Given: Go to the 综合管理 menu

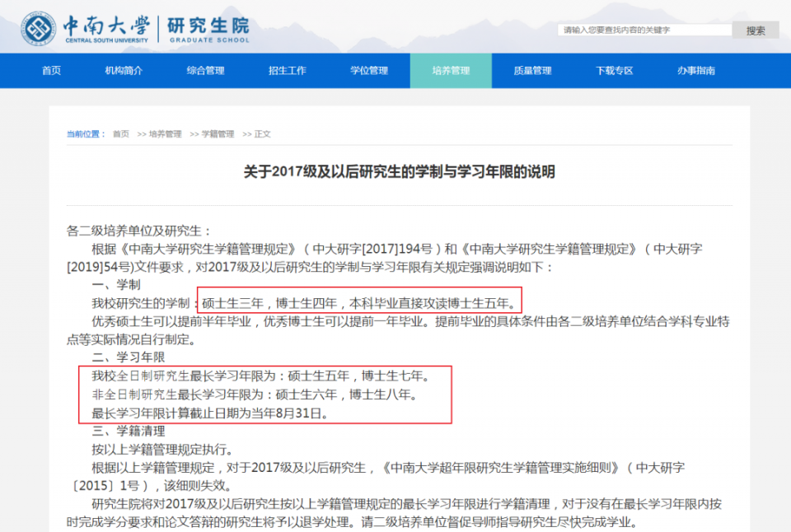Looking at the screenshot, I should [205, 71].
